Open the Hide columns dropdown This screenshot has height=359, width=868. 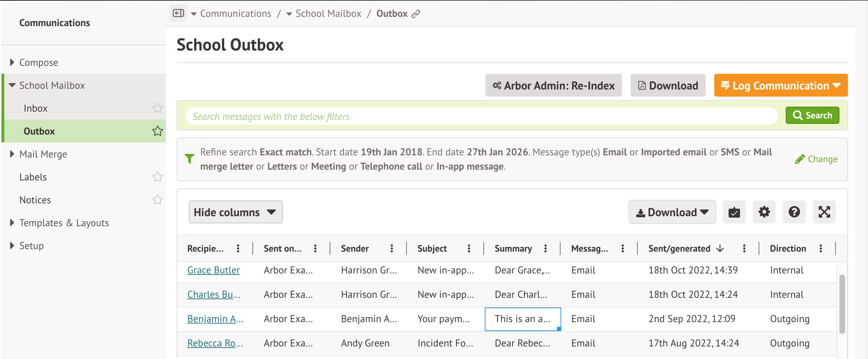[235, 212]
